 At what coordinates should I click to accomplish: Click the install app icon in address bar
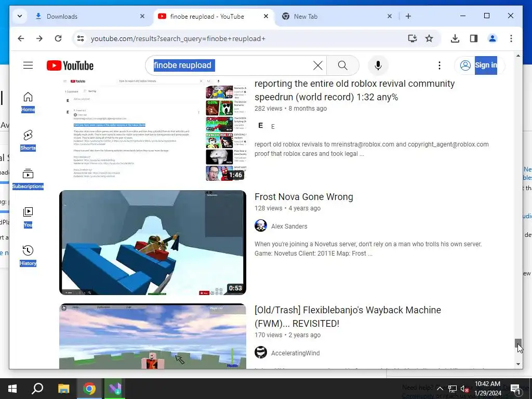pos(412,38)
